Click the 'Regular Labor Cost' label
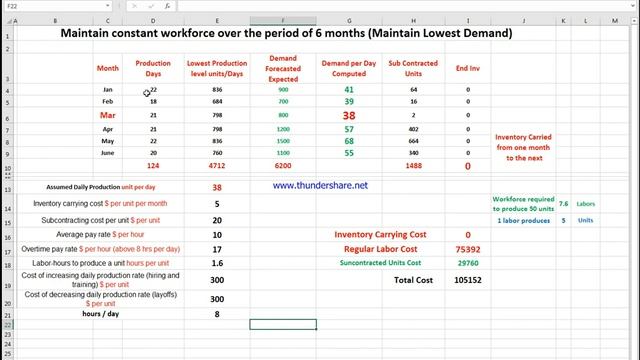This screenshot has height=360, width=640. pos(380,249)
